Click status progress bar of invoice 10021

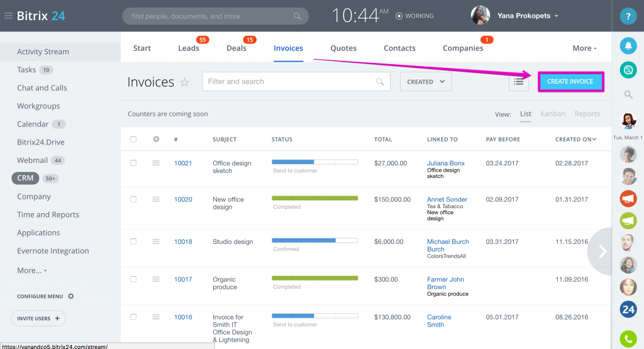pos(315,162)
